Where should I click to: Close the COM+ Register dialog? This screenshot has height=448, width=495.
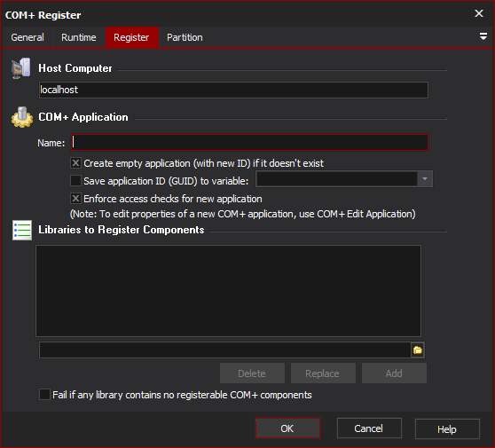pos(479,13)
